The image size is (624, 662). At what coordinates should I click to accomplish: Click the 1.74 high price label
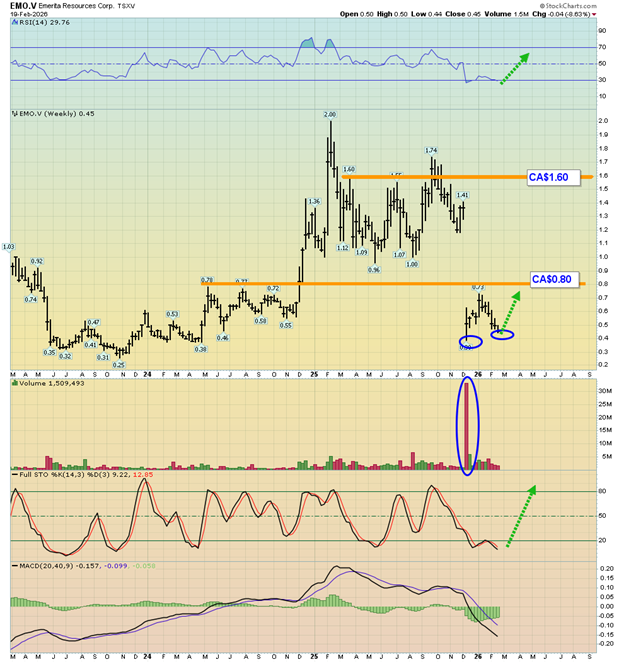pyautogui.click(x=432, y=149)
